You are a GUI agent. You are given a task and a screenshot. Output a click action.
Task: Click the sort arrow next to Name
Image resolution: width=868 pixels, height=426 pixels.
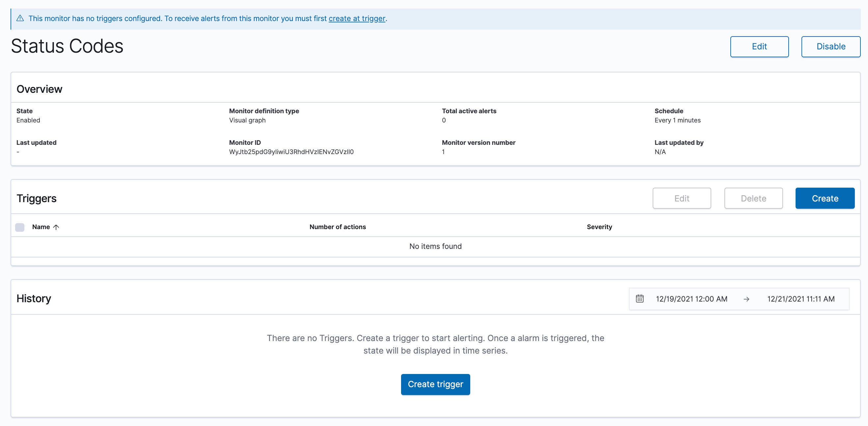click(x=56, y=227)
